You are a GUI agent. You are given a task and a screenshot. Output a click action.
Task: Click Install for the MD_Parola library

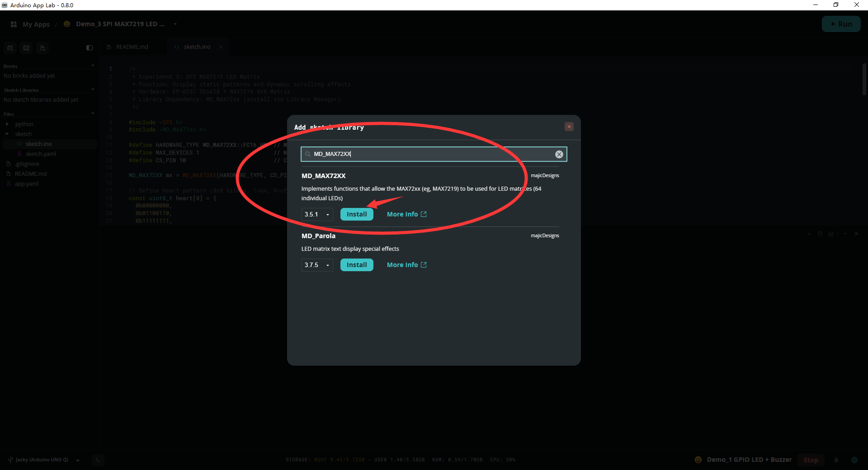click(357, 265)
